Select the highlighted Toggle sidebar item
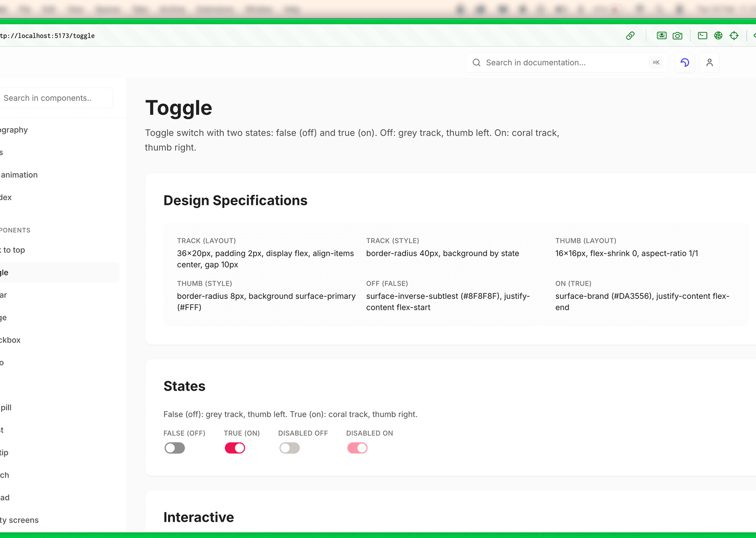This screenshot has width=756, height=538. (57, 272)
